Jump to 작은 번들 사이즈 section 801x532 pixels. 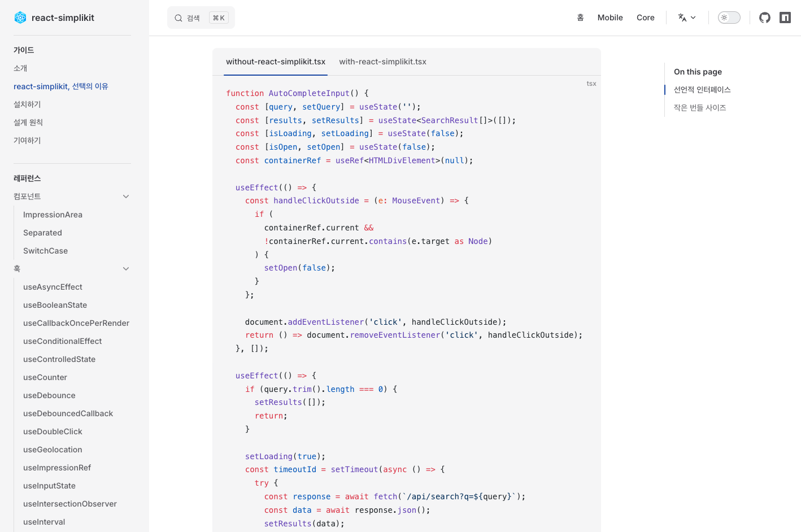(x=700, y=108)
